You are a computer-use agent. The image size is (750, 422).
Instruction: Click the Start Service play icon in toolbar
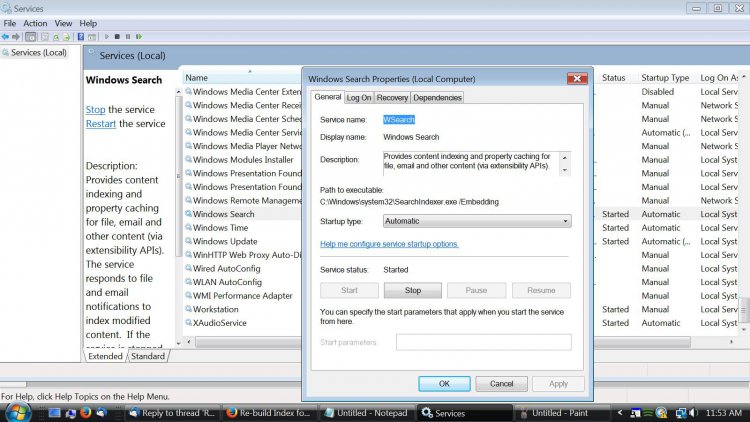pos(107,37)
